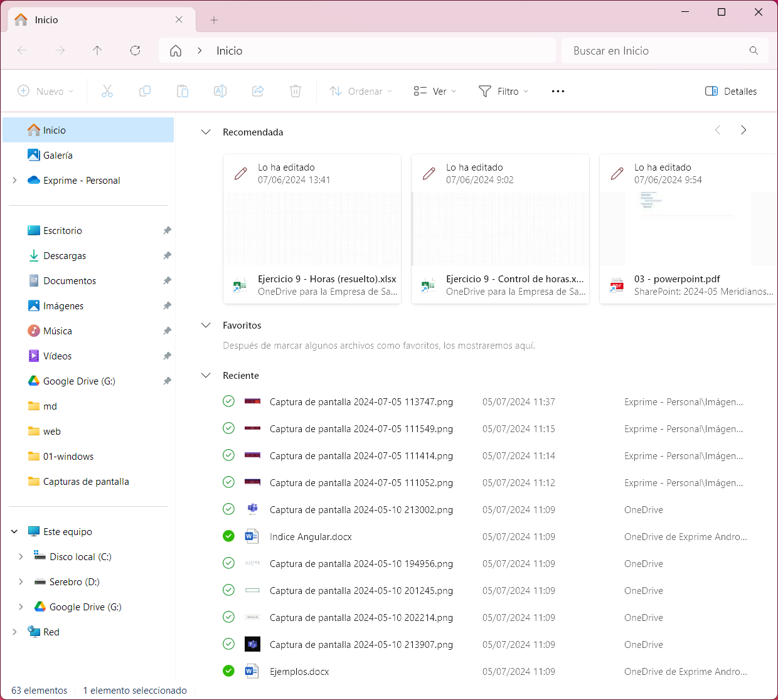Screen dimensions: 778x700
Task: Click the Cut scissors icon in toolbar
Action: coord(107,91)
